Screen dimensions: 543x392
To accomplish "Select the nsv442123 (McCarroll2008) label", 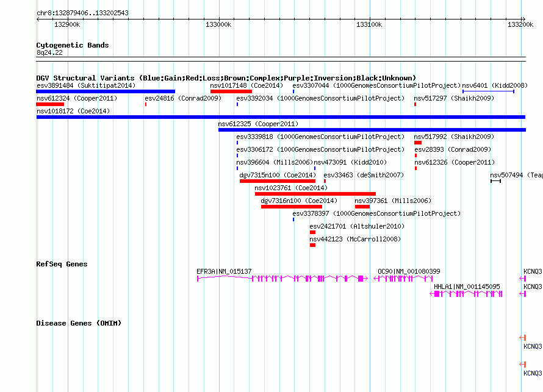I will coord(355,239).
